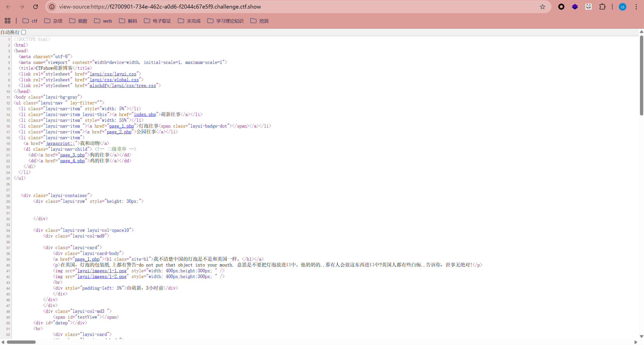Click the panda extension icon
644x345 pixels.
[x=588, y=7]
